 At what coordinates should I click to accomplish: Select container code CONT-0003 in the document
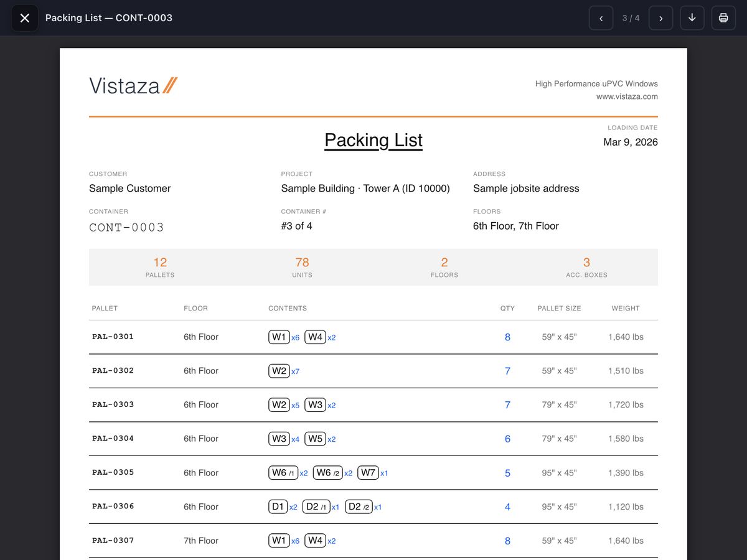[x=126, y=227]
